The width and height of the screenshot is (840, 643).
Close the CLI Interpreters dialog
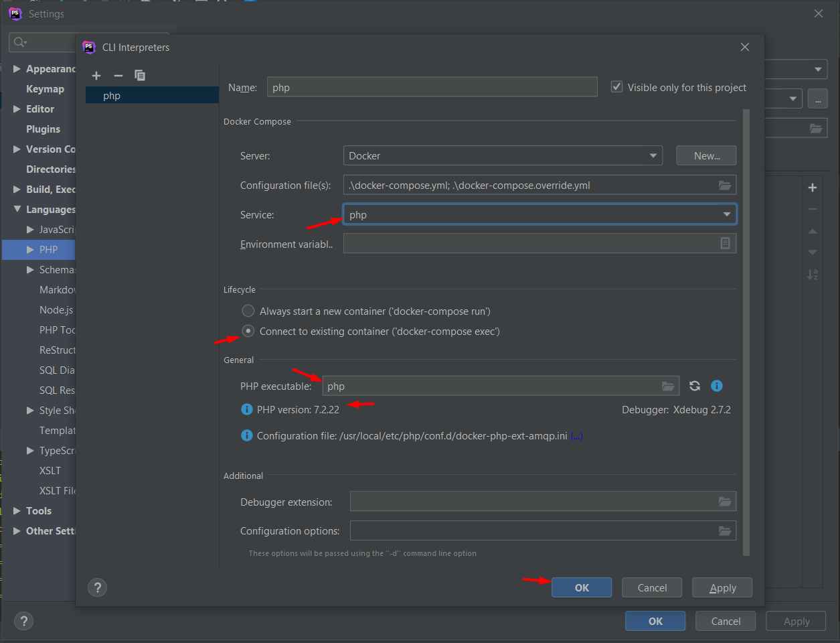(x=745, y=47)
